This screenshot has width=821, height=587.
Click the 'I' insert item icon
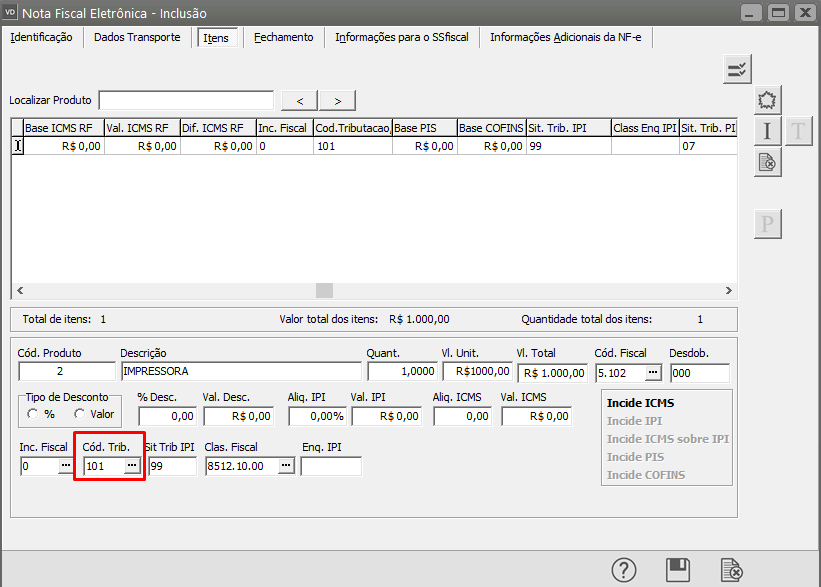point(767,131)
